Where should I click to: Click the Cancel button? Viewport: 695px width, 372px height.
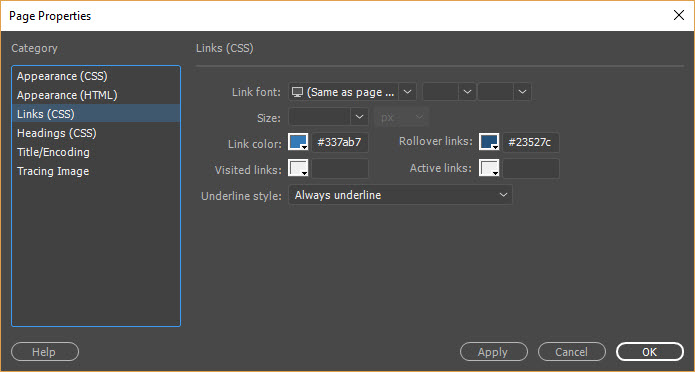[x=572, y=352]
